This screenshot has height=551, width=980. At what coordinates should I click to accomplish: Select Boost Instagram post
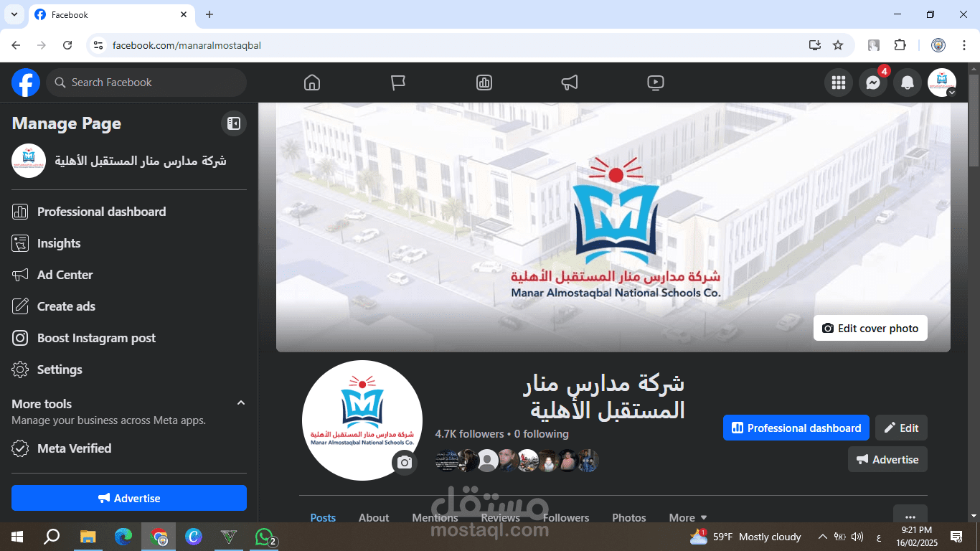click(129, 338)
